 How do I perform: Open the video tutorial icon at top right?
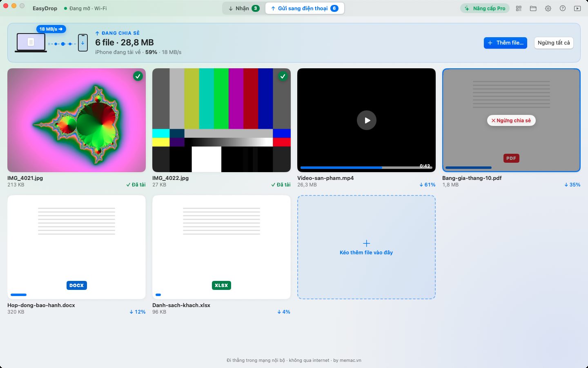577,8
